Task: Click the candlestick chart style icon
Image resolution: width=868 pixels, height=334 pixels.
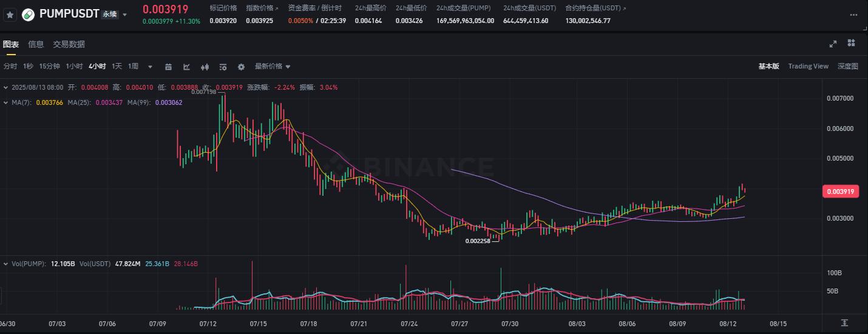Action: click(x=205, y=67)
